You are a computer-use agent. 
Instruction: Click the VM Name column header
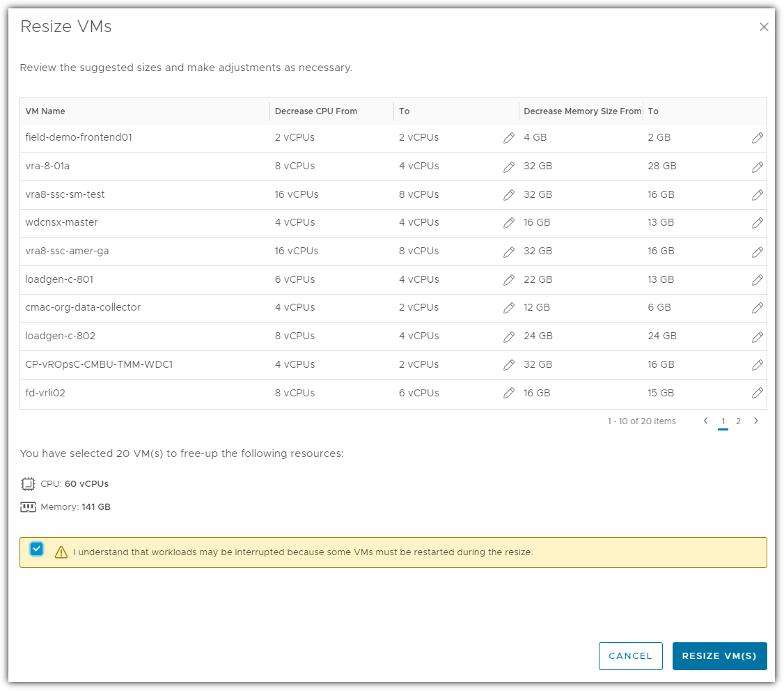click(x=45, y=111)
